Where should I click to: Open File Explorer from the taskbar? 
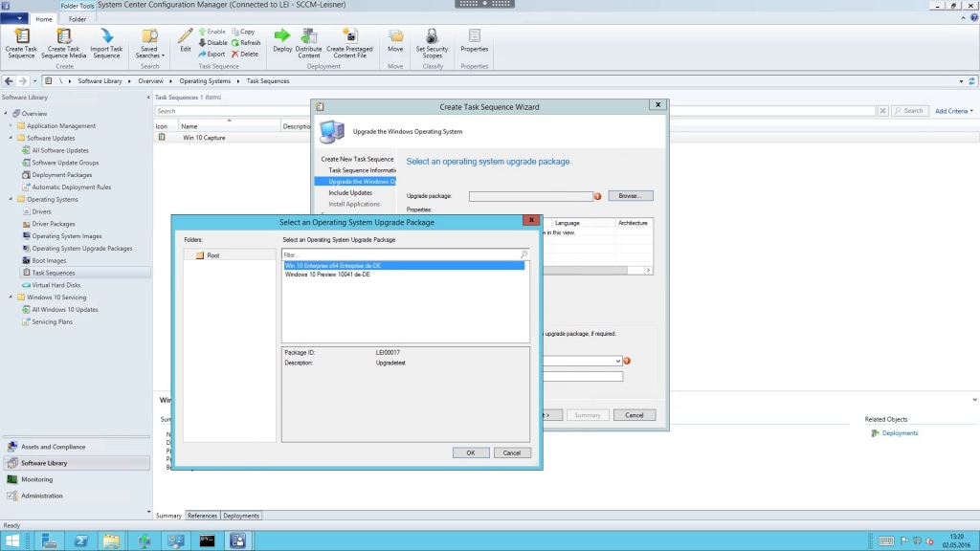click(x=111, y=541)
